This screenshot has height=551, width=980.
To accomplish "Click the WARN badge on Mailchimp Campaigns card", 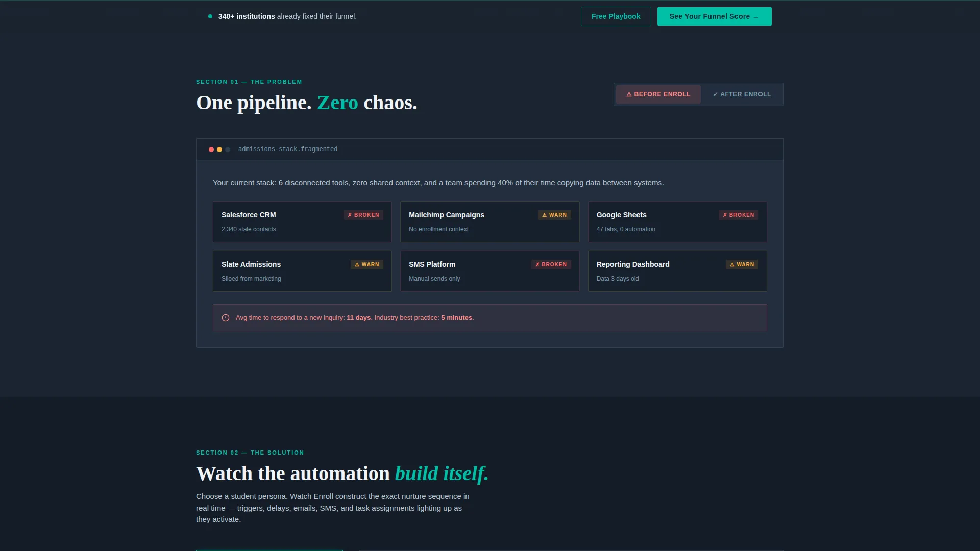I will click(x=554, y=215).
